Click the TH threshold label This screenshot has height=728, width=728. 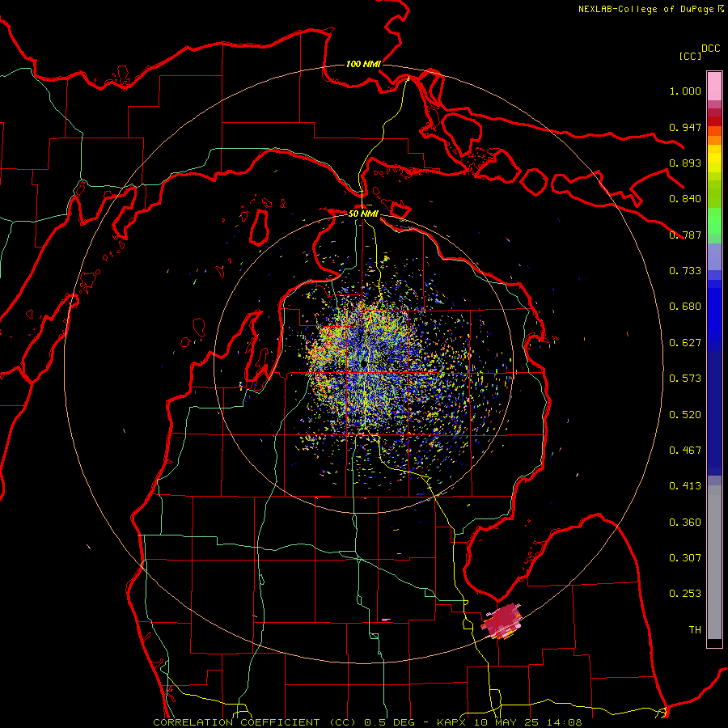pyautogui.click(x=695, y=630)
